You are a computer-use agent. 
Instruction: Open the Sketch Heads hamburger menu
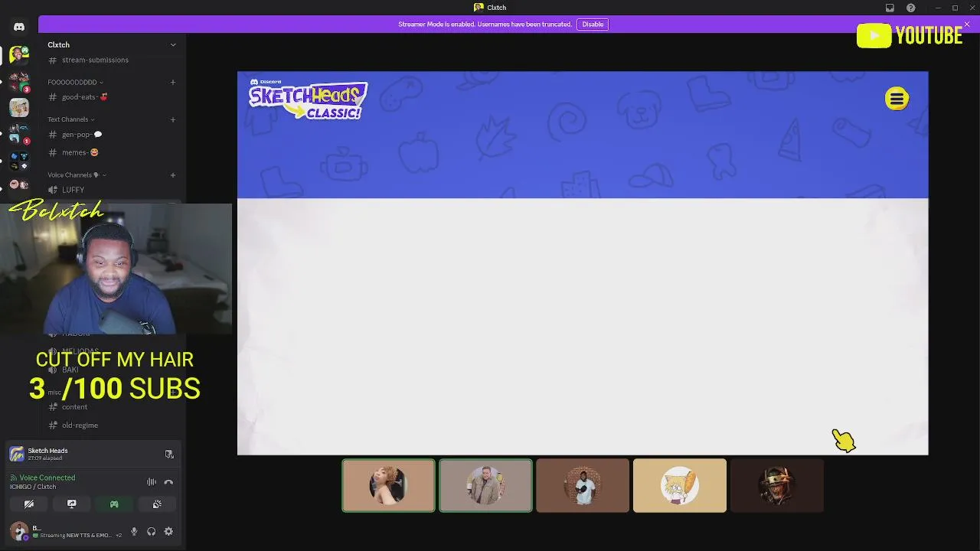coord(897,99)
